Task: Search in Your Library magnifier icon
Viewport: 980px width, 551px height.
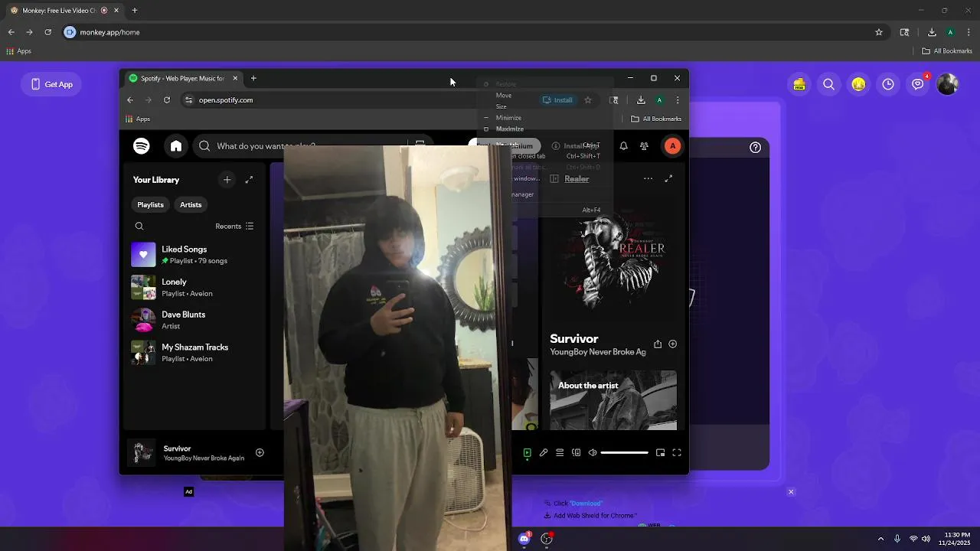Action: pyautogui.click(x=139, y=226)
